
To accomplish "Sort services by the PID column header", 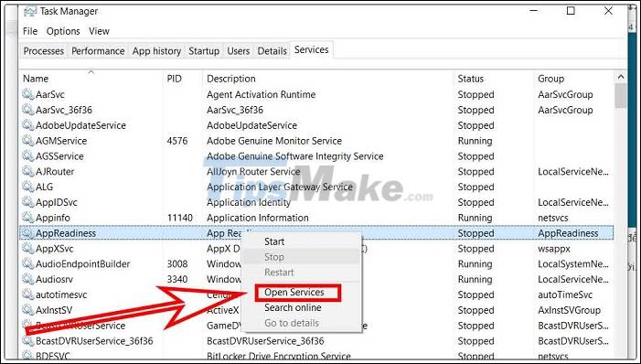I will pyautogui.click(x=174, y=79).
